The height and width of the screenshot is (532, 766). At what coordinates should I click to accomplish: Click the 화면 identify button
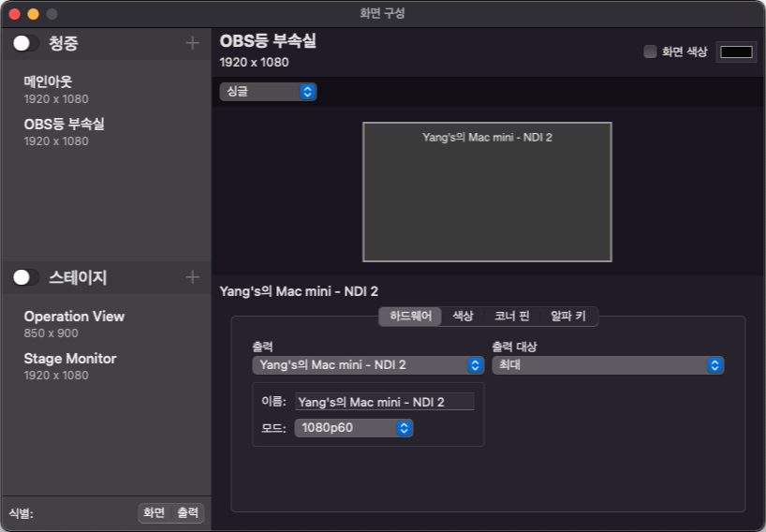click(x=154, y=512)
